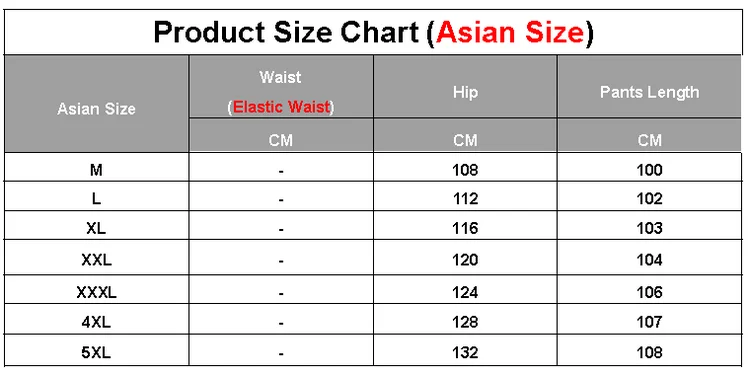The width and height of the screenshot is (750, 377).
Task: Select the XL size cell
Action: (x=96, y=228)
